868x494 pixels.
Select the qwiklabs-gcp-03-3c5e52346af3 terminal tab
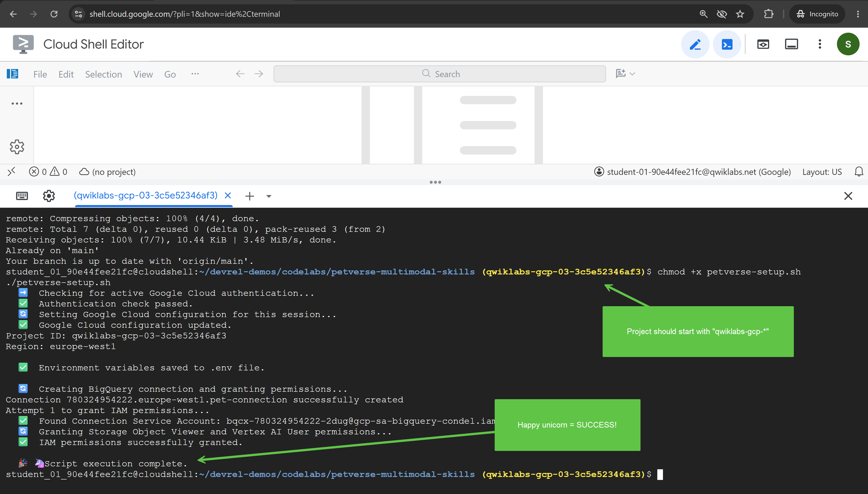coord(146,196)
